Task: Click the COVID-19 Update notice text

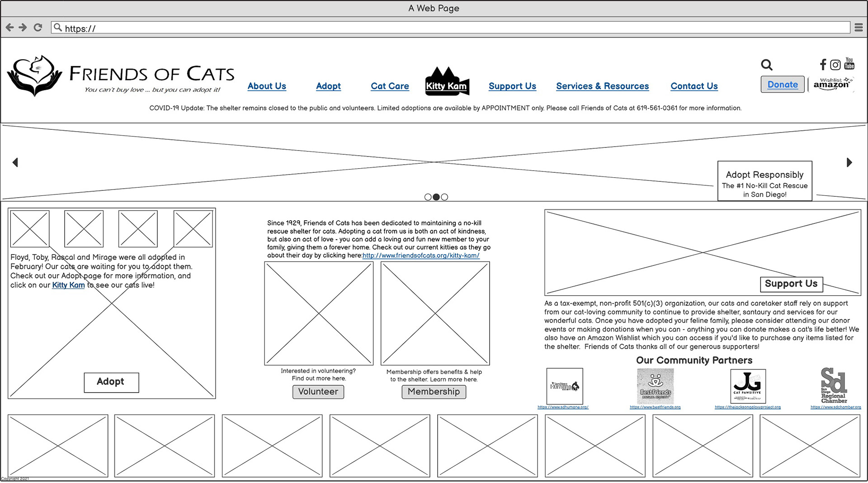Action: (x=445, y=108)
